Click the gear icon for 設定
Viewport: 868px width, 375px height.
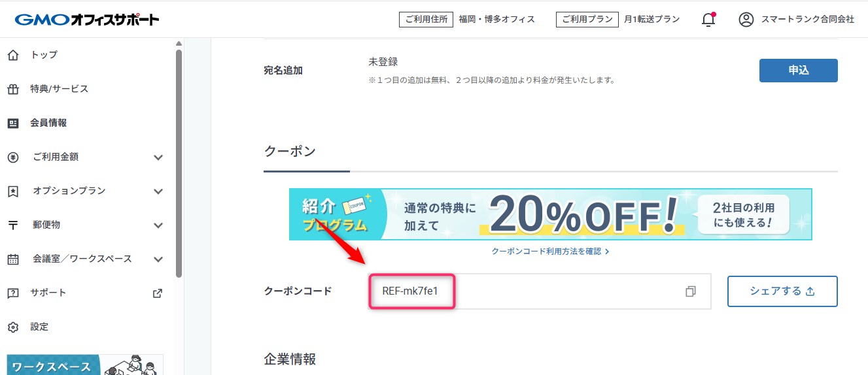[x=13, y=327]
